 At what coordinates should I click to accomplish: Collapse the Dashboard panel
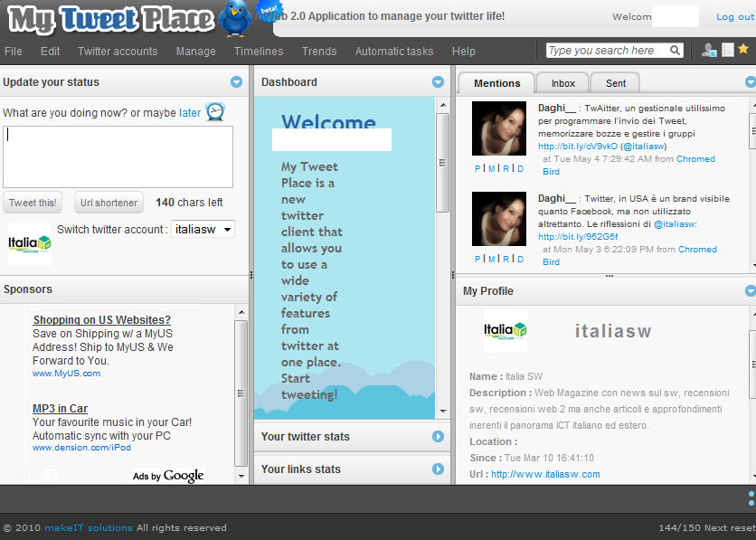[x=438, y=82]
